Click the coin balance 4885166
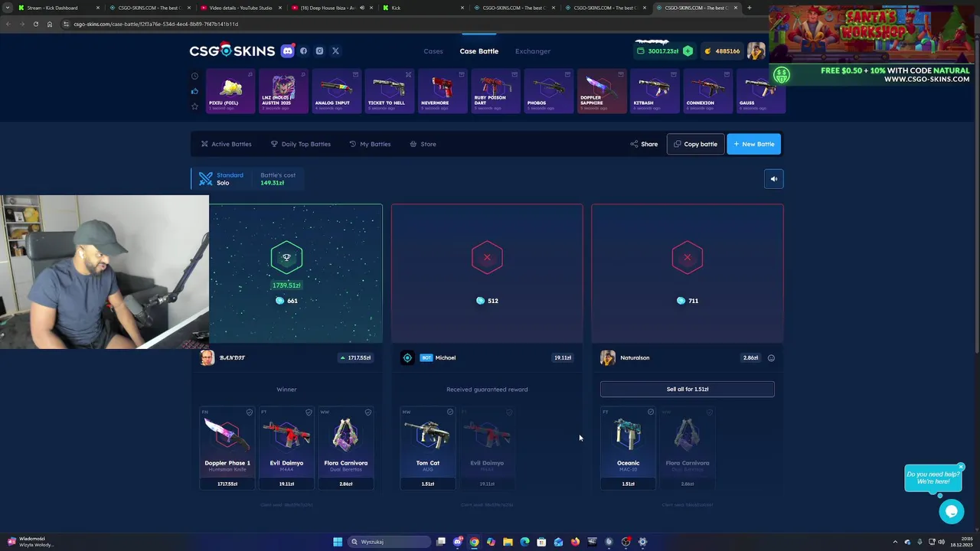 tap(722, 51)
